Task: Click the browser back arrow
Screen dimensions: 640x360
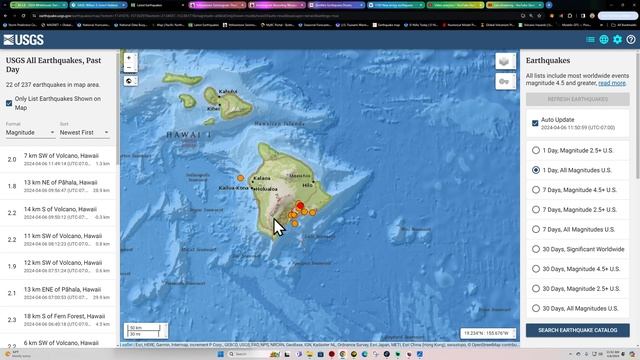Action: point(5,16)
